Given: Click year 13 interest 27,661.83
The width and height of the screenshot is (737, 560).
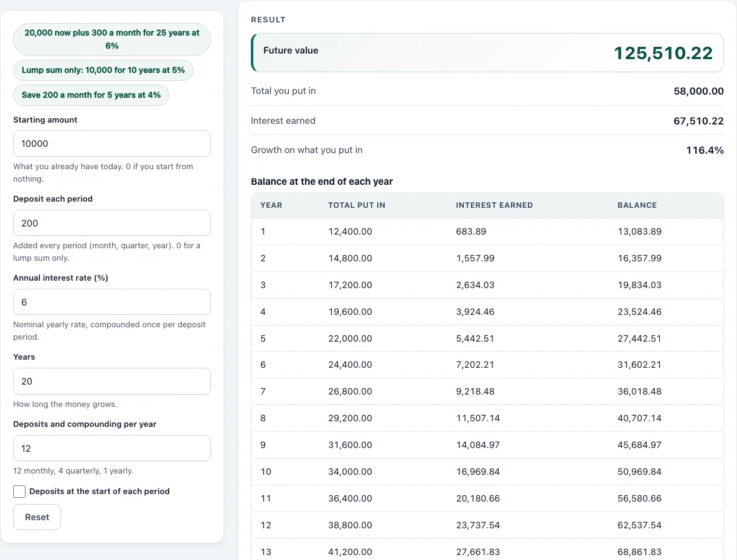Looking at the screenshot, I should 478,553.
